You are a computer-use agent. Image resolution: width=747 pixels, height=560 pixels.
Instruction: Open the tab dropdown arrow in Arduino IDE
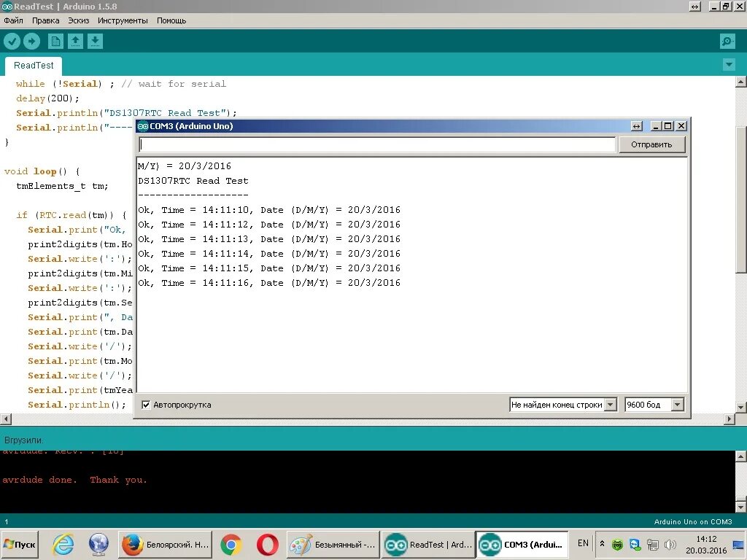click(729, 64)
